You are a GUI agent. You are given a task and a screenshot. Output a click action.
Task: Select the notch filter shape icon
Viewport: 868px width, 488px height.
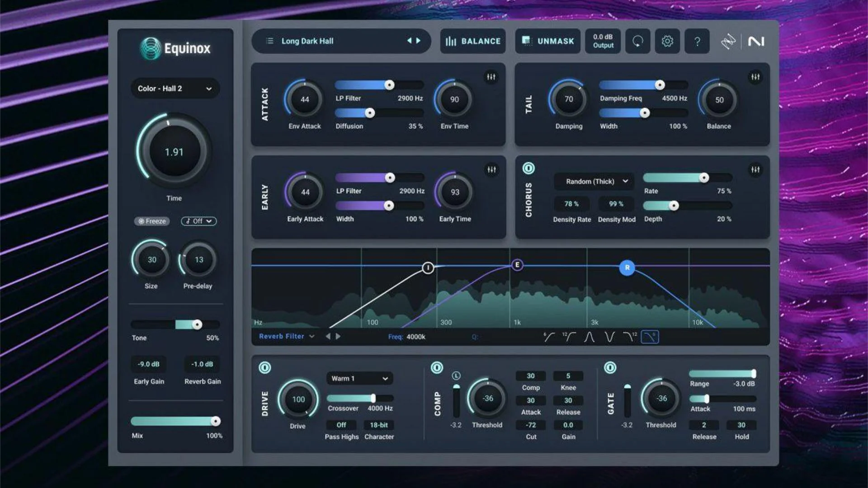tap(610, 337)
